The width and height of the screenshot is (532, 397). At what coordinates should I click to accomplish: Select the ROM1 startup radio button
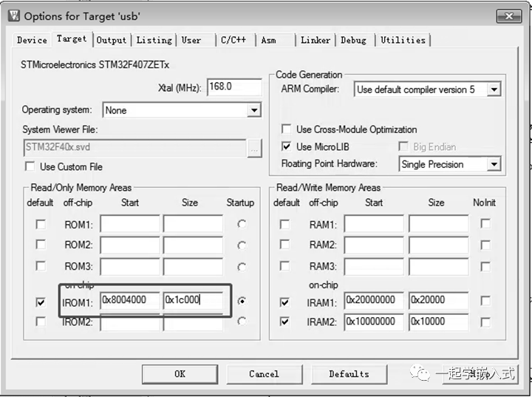tap(241, 224)
